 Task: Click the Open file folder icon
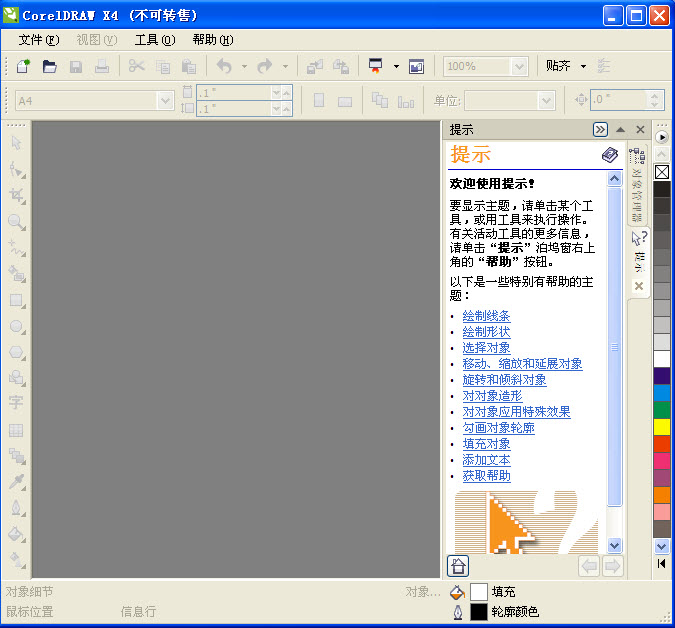click(49, 67)
